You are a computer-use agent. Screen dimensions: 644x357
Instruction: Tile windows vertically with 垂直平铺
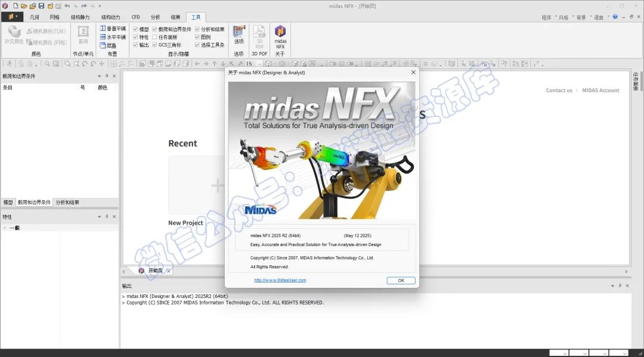click(x=113, y=29)
